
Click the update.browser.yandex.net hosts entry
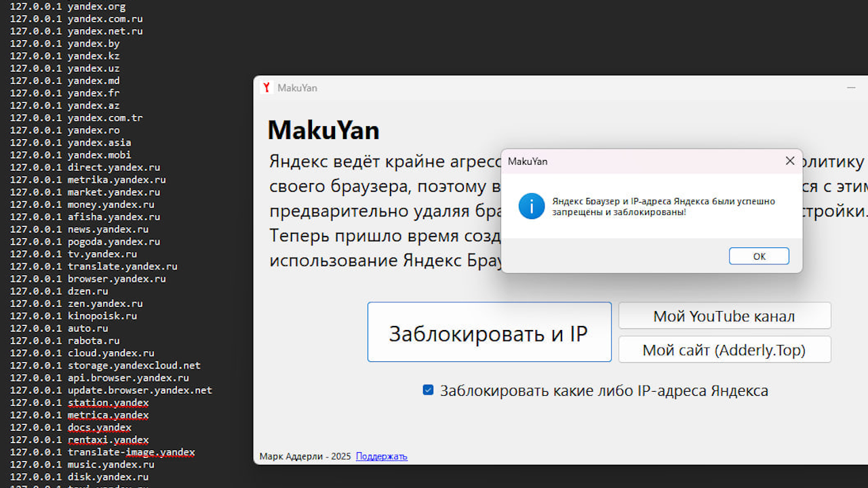tap(111, 390)
